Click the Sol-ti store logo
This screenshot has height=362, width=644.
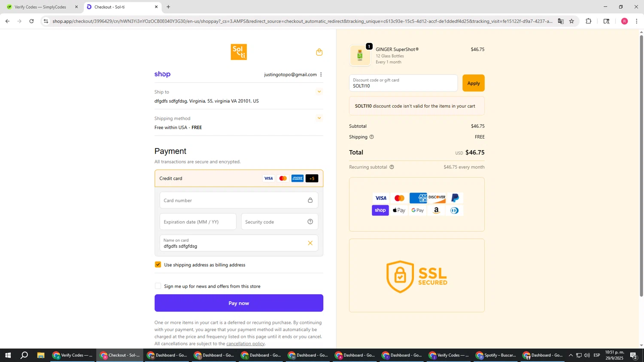(x=239, y=52)
